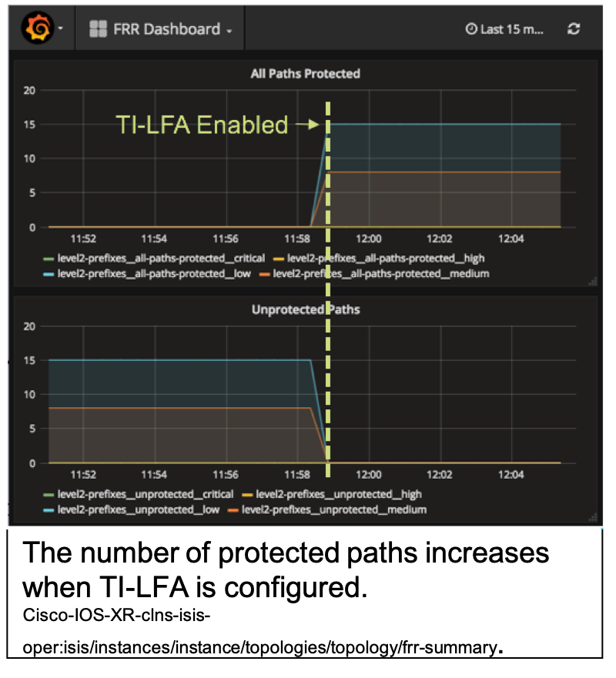This screenshot has width=616, height=678.
Task: Click the cyan swatch for unprotected_low
Action: pyautogui.click(x=49, y=510)
